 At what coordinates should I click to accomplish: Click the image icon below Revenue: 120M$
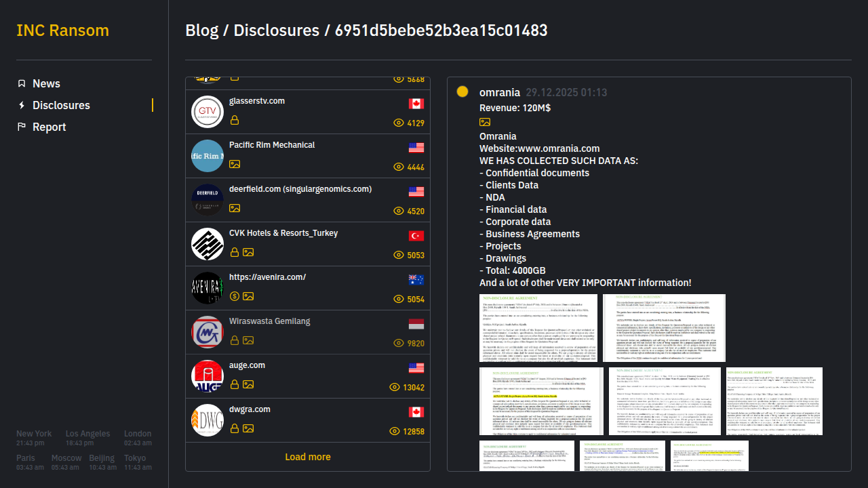click(x=485, y=122)
